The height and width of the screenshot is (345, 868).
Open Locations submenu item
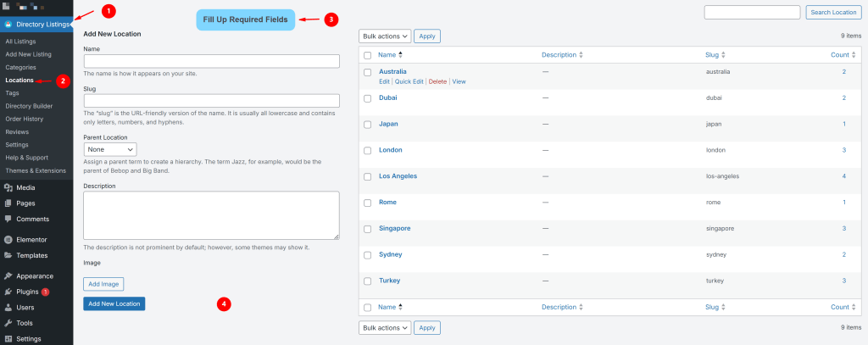coord(19,81)
